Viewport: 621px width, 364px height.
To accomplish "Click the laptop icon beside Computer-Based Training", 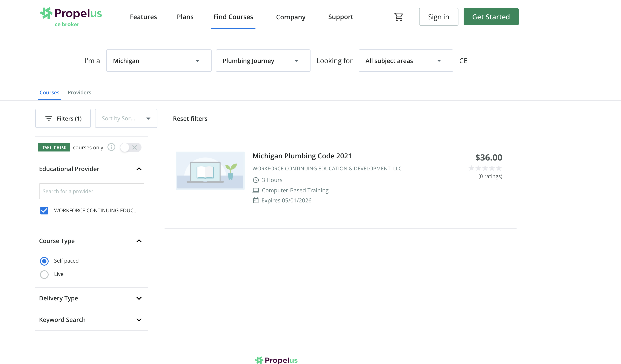I will point(256,190).
